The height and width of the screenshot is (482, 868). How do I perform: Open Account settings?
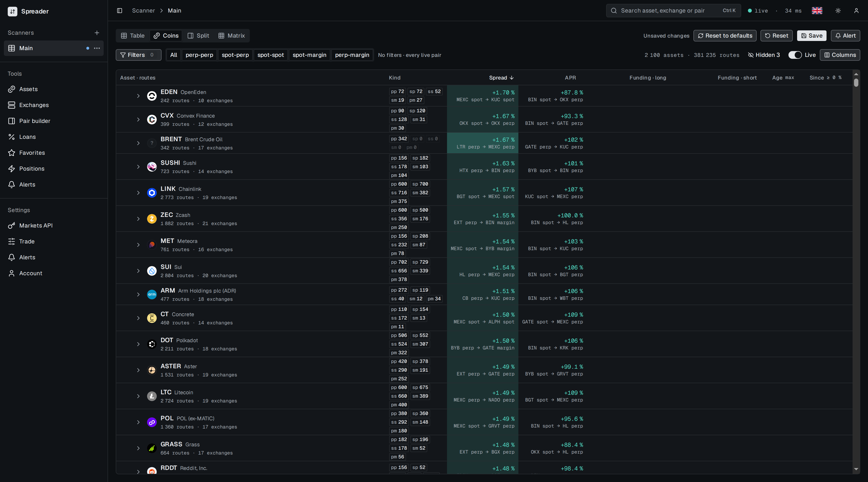54,273
